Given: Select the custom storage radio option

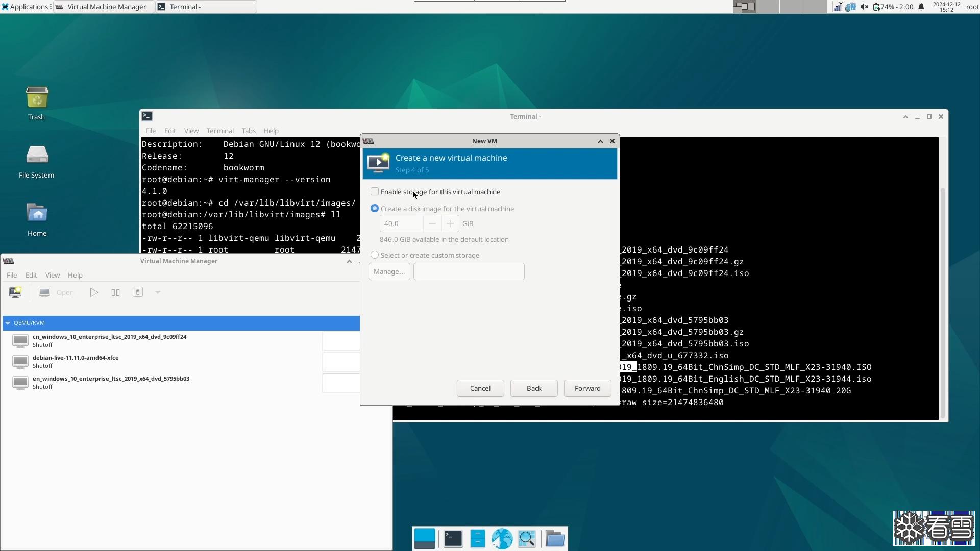Looking at the screenshot, I should pos(375,255).
